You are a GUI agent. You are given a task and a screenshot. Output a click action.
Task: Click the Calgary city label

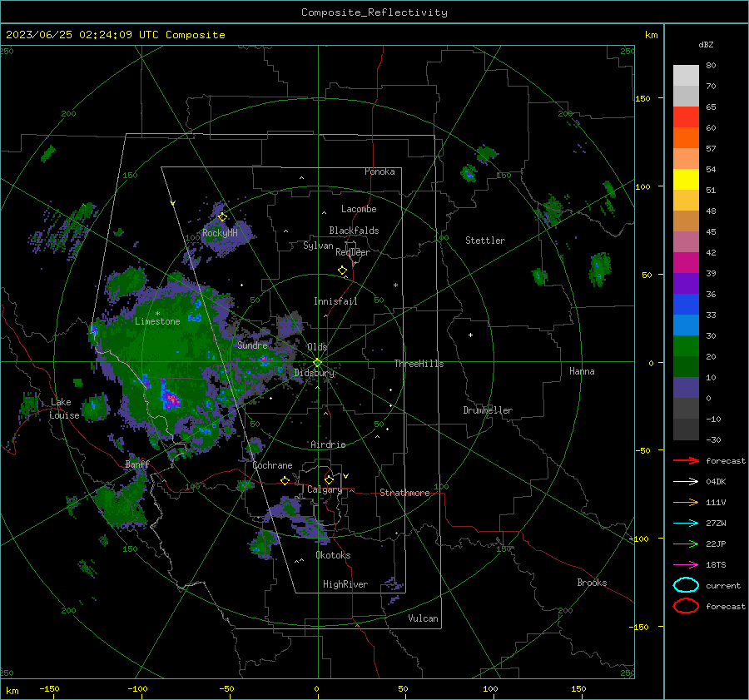(325, 489)
